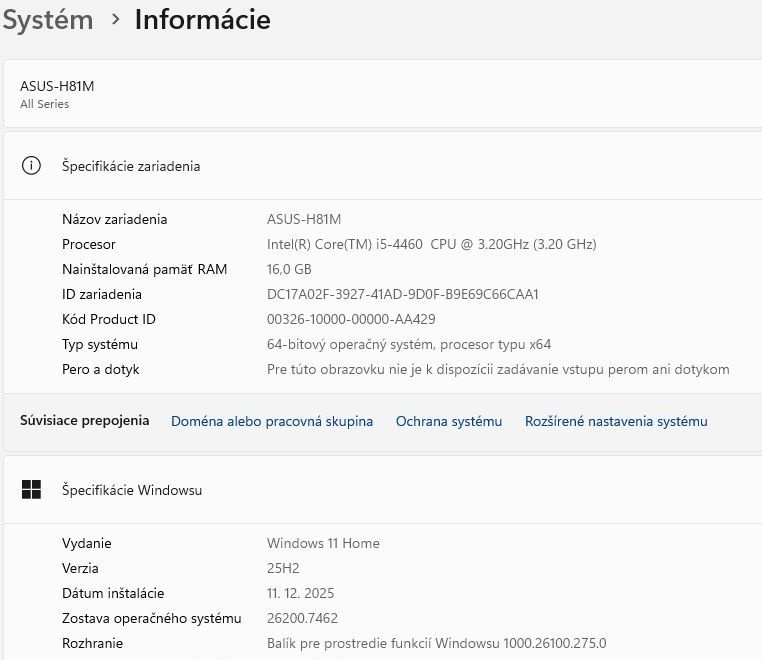
Task: Select the ASUS-H81M device name header
Action: tap(57, 86)
